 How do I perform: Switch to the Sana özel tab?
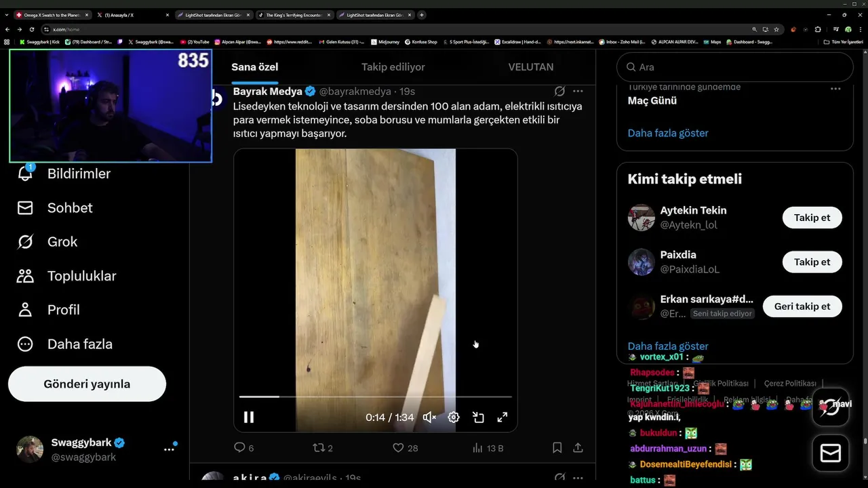[x=255, y=67]
